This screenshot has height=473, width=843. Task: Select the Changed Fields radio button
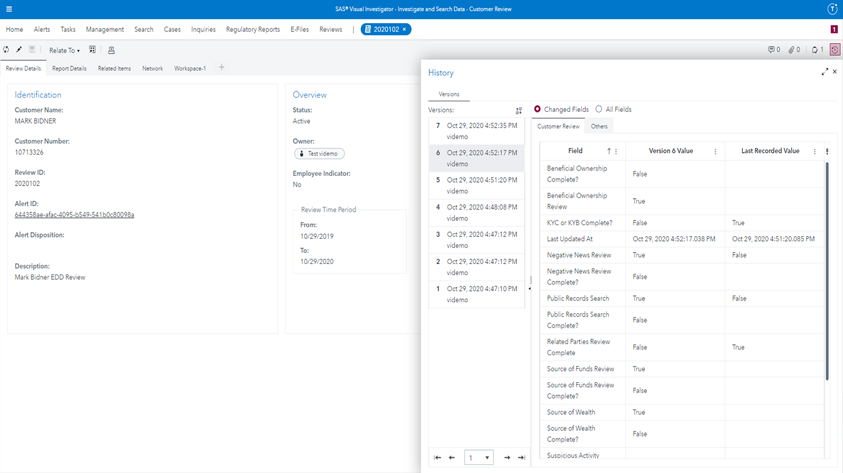tap(537, 109)
